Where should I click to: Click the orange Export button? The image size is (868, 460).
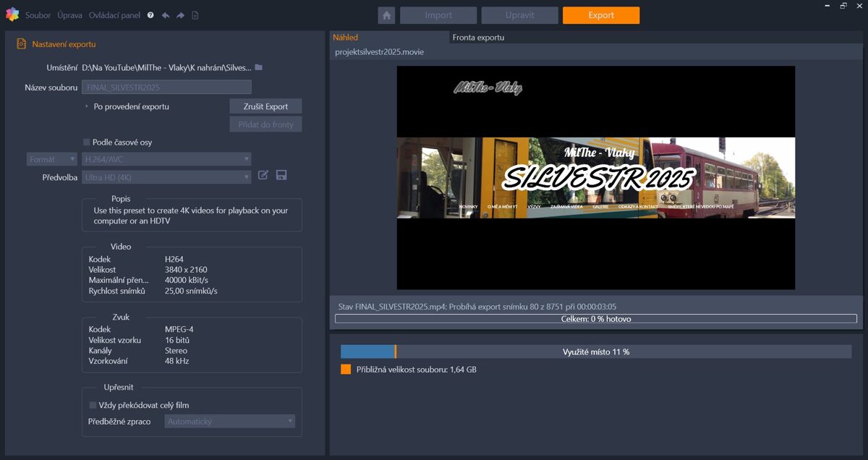tap(600, 14)
